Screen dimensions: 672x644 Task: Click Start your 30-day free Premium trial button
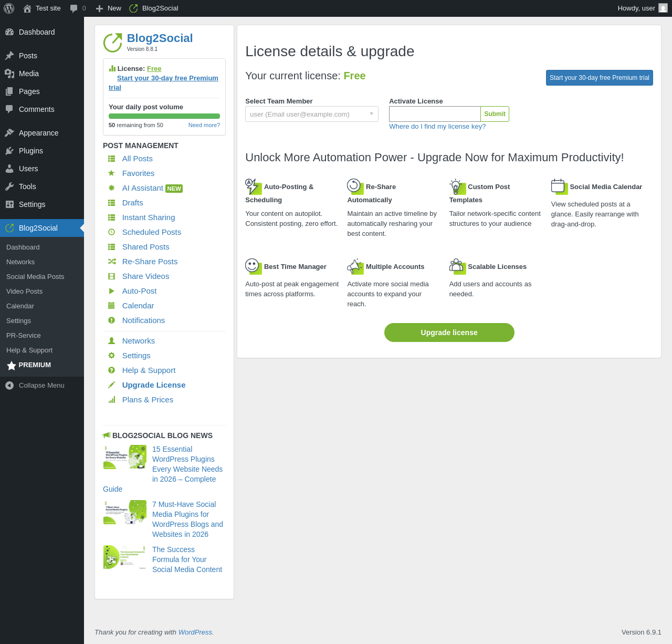(x=600, y=78)
